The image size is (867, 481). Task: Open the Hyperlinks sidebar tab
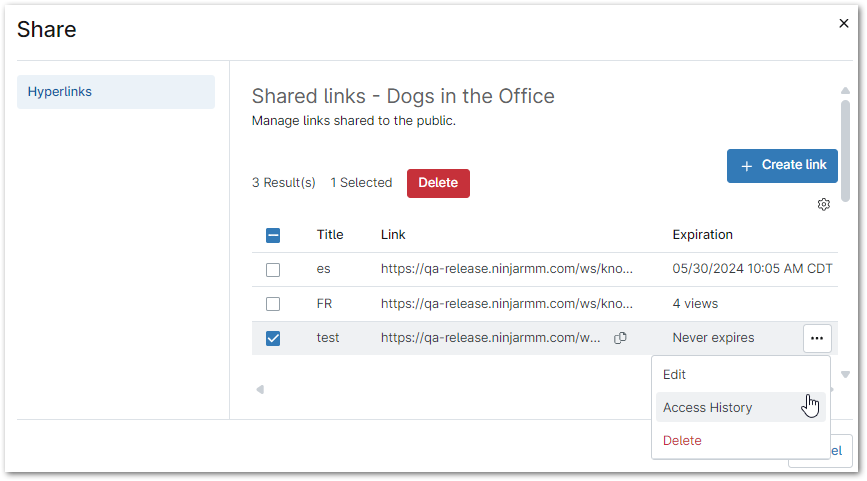click(116, 92)
